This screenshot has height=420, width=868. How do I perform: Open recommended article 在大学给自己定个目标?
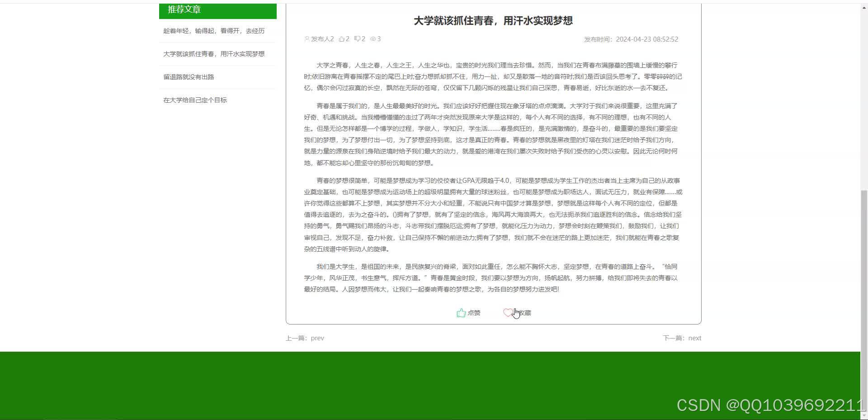tap(195, 100)
